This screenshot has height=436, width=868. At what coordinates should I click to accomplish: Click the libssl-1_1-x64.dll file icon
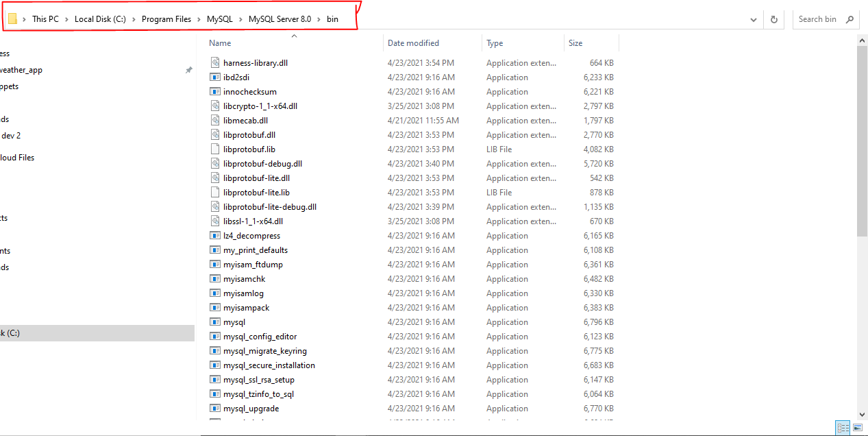coord(214,221)
